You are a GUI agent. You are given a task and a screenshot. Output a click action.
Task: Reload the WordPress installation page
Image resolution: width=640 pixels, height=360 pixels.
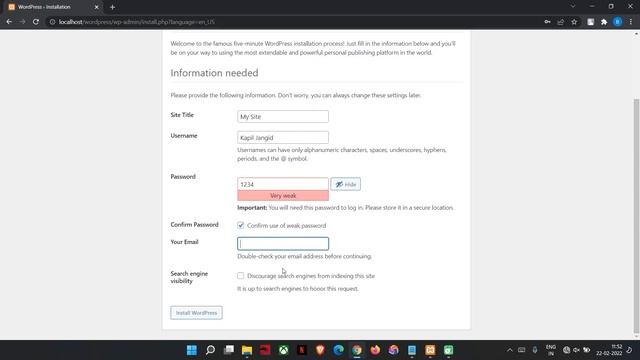pyautogui.click(x=36, y=22)
